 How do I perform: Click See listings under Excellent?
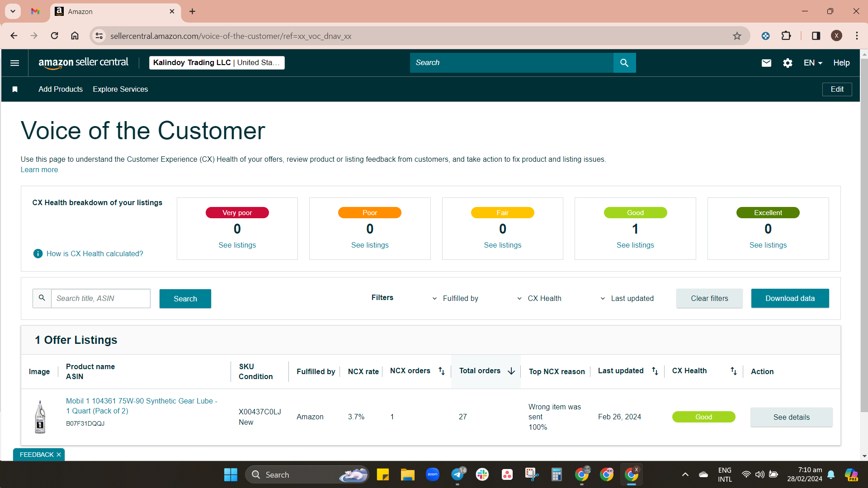pyautogui.click(x=768, y=245)
